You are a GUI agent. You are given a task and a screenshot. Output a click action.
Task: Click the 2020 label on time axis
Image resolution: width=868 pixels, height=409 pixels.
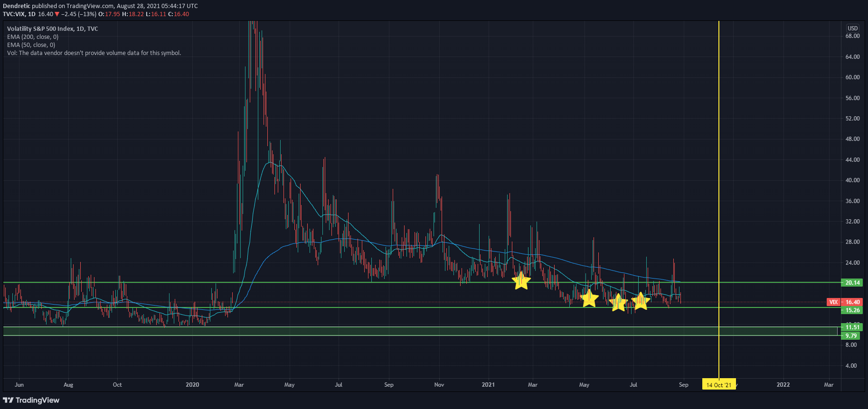coord(192,384)
